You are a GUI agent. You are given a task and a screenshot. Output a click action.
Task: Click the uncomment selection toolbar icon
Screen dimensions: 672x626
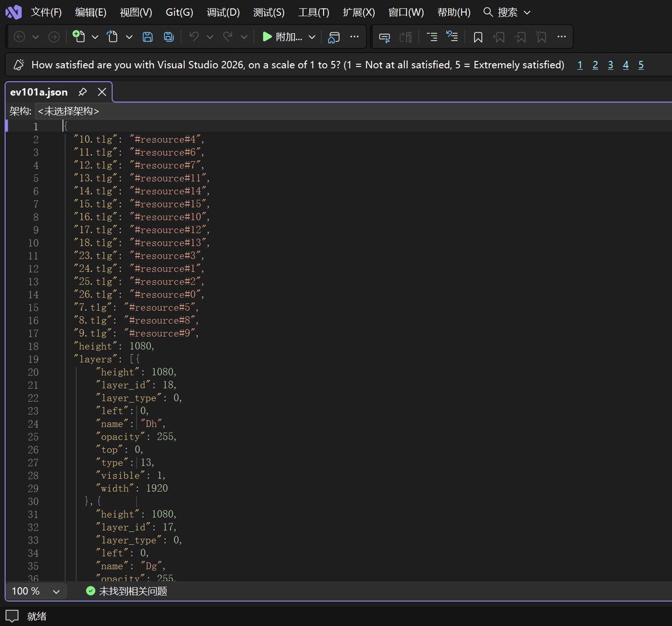[405, 37]
